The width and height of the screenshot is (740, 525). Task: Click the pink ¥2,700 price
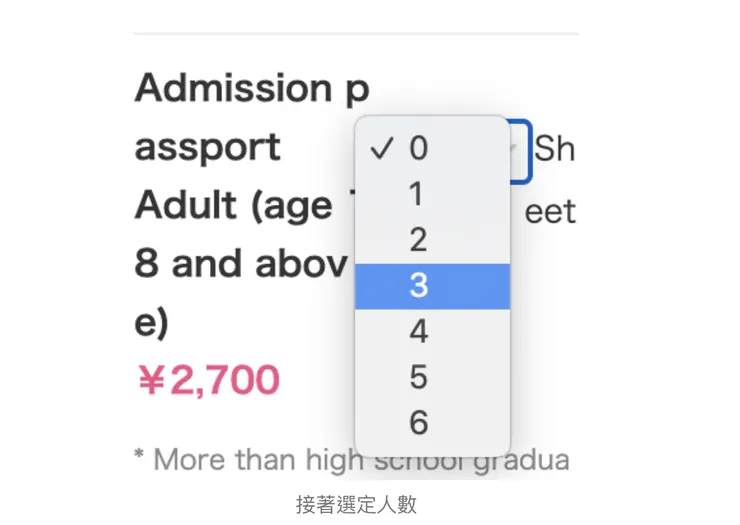tap(208, 380)
